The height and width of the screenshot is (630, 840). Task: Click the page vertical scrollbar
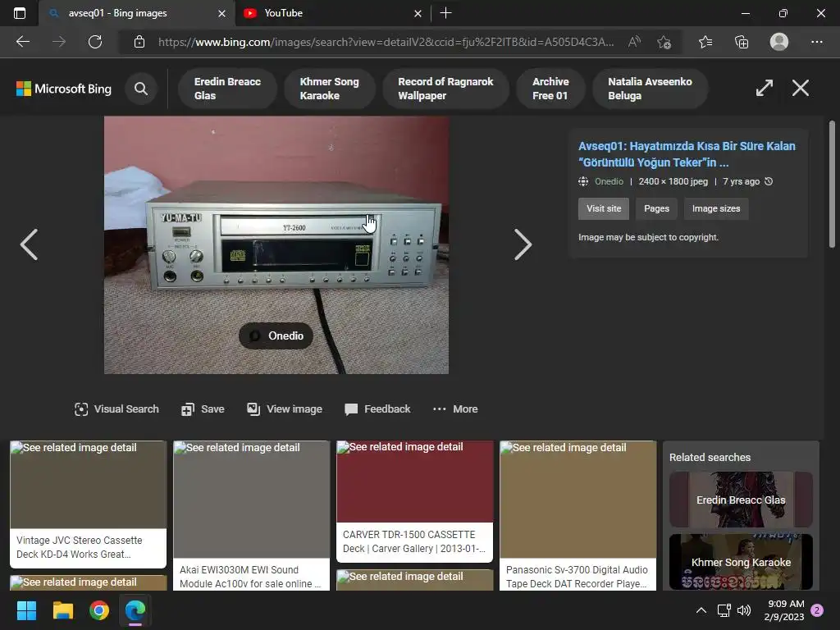[x=832, y=183]
